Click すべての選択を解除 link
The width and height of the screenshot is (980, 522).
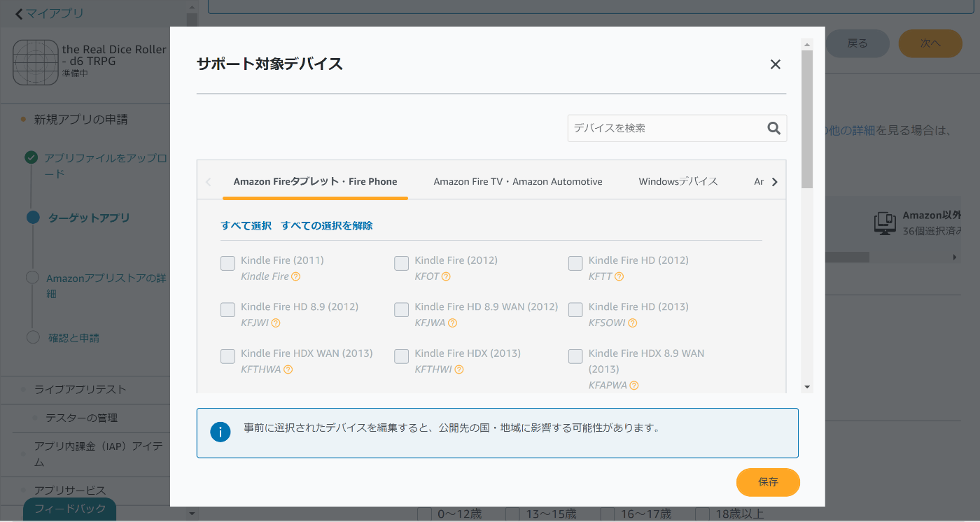pos(327,225)
